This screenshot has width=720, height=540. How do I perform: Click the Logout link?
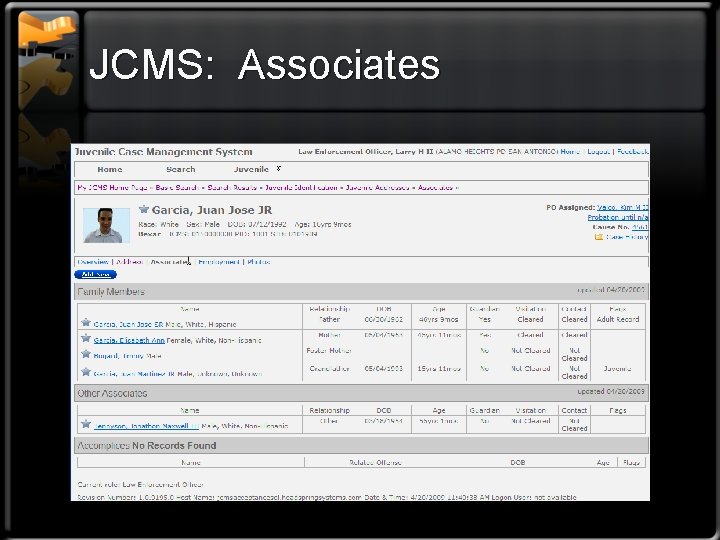click(x=598, y=152)
